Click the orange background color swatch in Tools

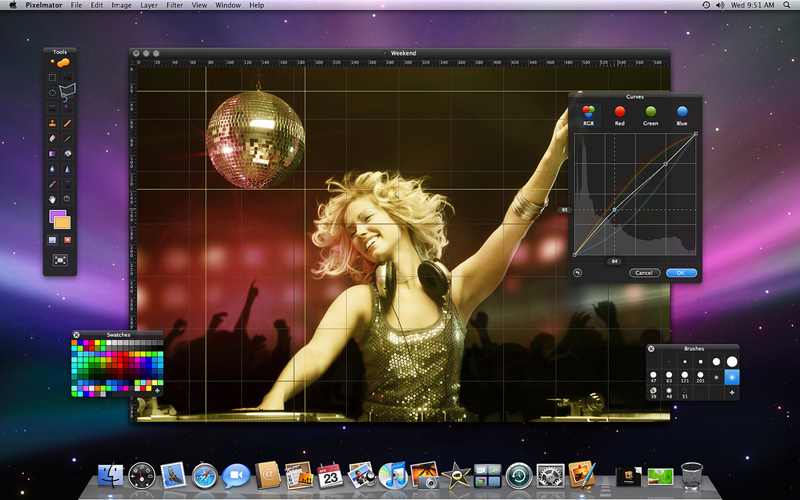point(63,222)
